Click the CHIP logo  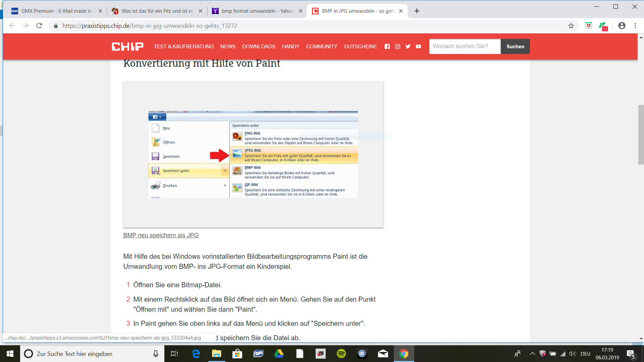click(x=127, y=47)
